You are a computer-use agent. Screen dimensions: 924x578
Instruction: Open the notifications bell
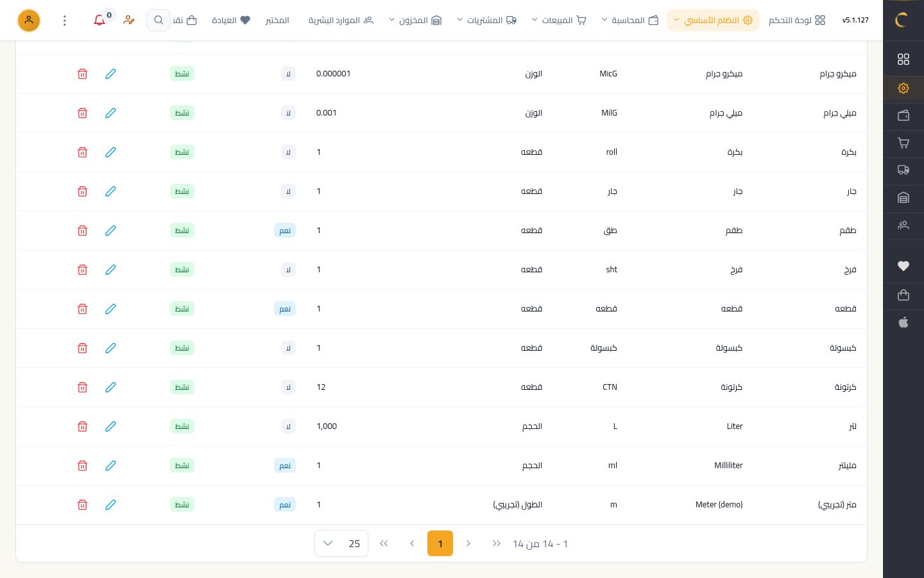pyautogui.click(x=99, y=21)
